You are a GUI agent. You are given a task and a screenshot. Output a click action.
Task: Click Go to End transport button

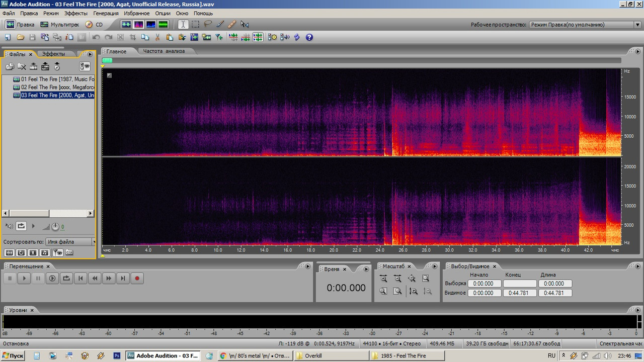tap(122, 278)
